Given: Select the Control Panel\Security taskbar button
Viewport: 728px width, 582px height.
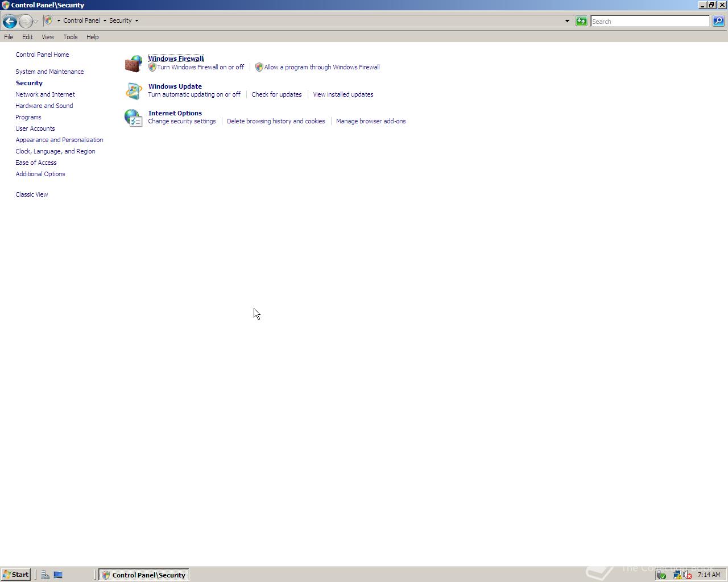Looking at the screenshot, I should coord(144,575).
